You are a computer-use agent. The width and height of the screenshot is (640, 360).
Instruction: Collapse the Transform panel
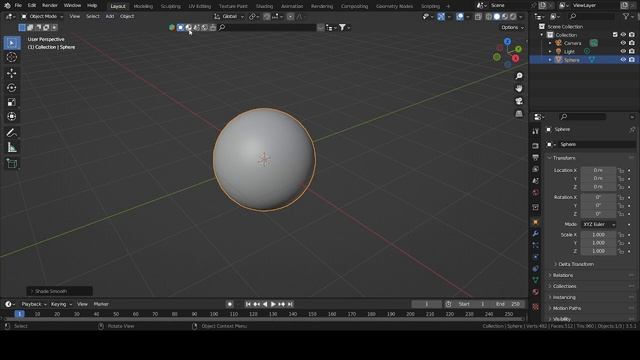click(x=563, y=158)
